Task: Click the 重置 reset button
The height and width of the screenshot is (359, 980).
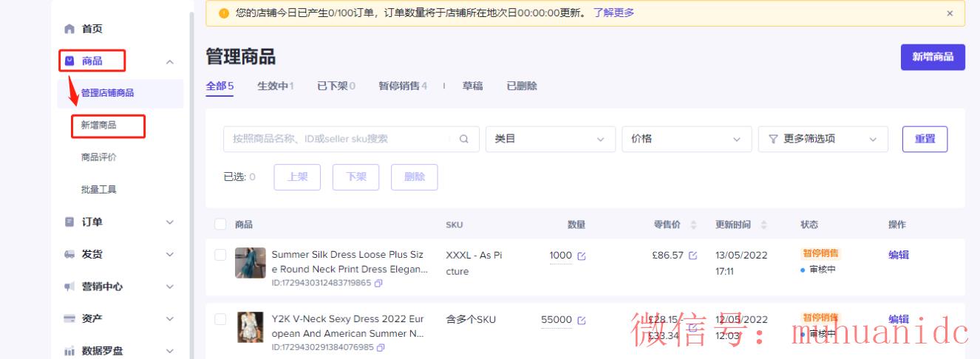Action: click(925, 139)
